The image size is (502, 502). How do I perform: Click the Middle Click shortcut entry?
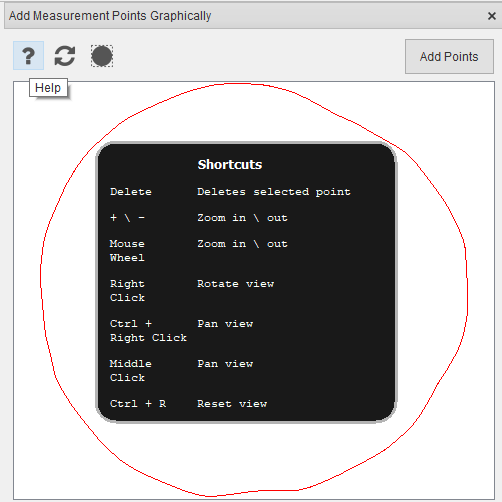[131, 370]
